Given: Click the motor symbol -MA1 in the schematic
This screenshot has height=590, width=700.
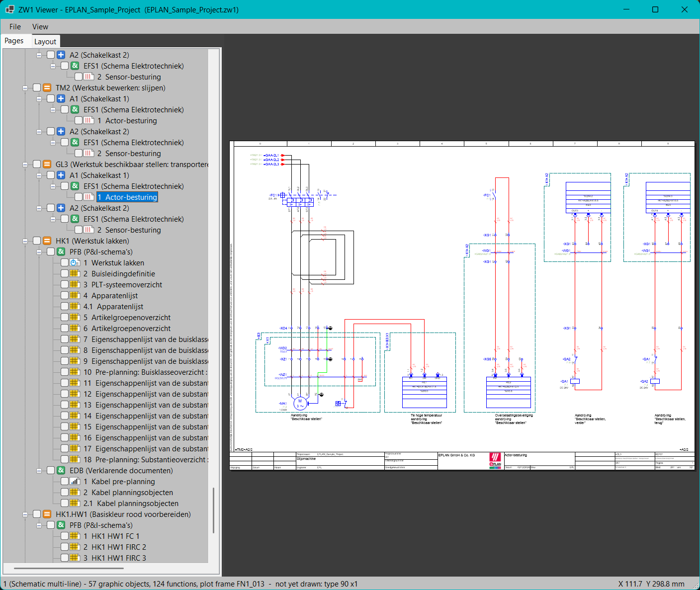Looking at the screenshot, I should [300, 403].
